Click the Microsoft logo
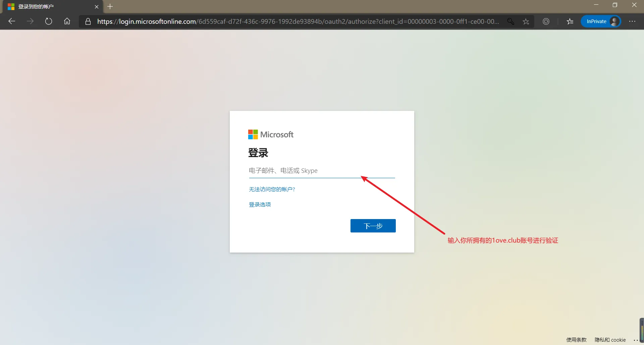Viewport: 644px width, 345px height. click(x=271, y=135)
